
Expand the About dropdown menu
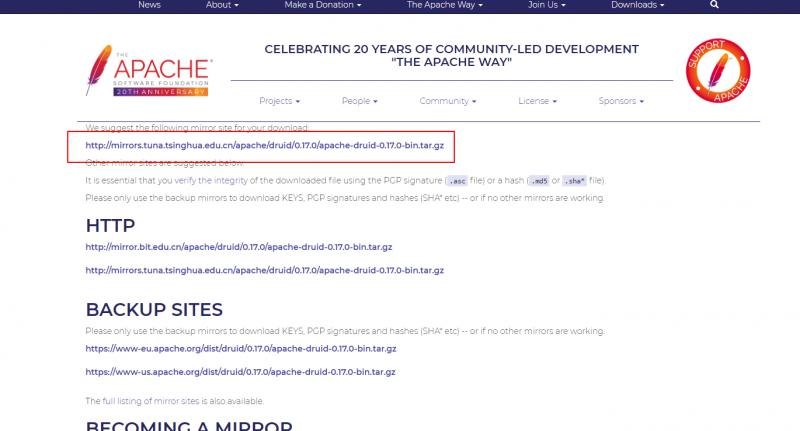coord(222,5)
